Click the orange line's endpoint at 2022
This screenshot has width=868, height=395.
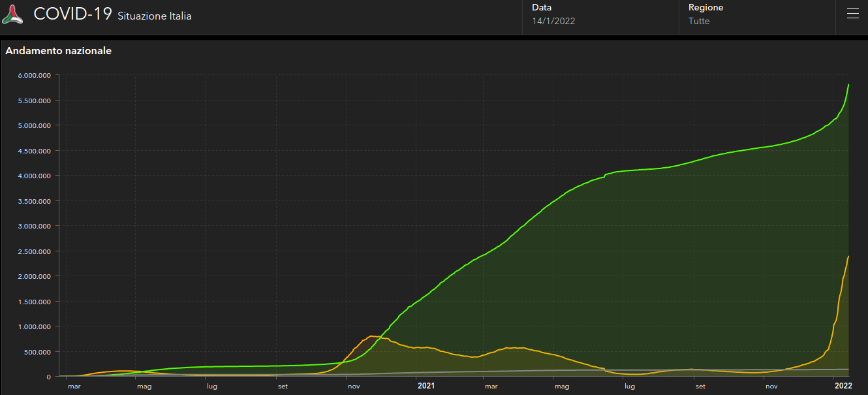[848, 256]
